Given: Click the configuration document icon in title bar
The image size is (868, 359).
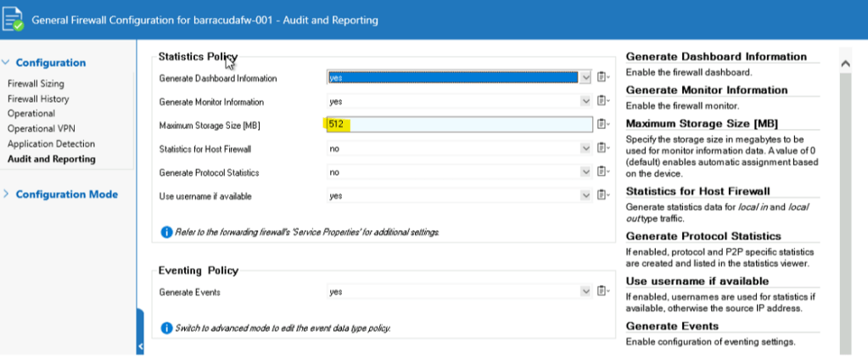Looking at the screenshot, I should point(14,20).
